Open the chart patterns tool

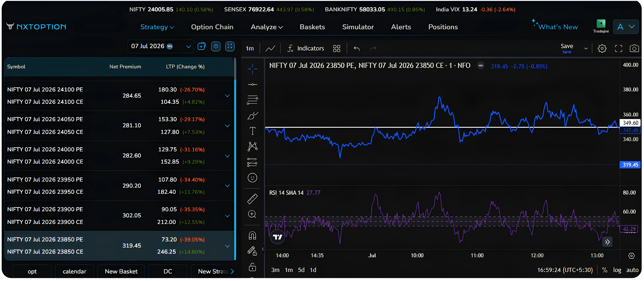[252, 146]
